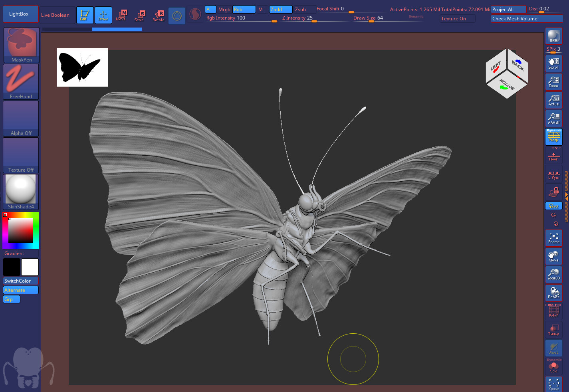Open the alpha selector showing Alpha Off

point(20,118)
